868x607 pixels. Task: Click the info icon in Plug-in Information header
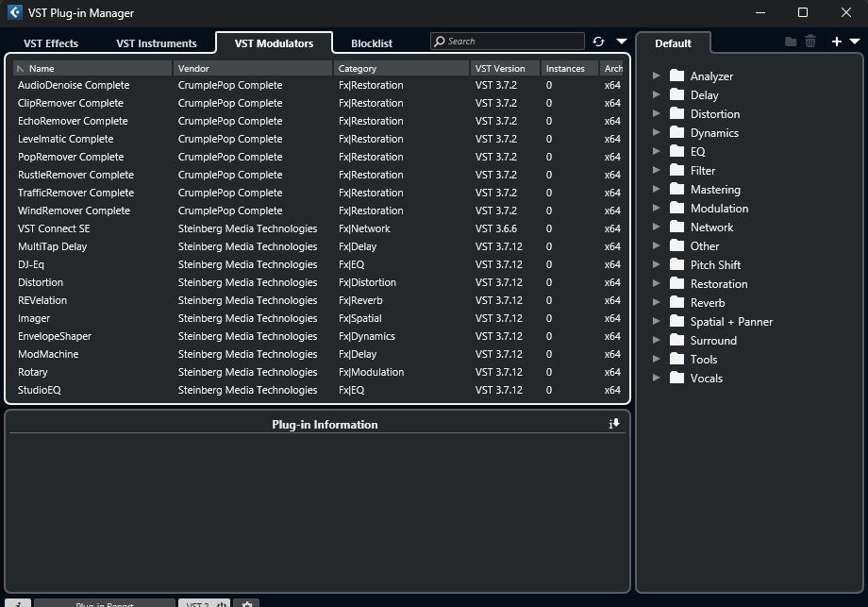[x=614, y=424]
